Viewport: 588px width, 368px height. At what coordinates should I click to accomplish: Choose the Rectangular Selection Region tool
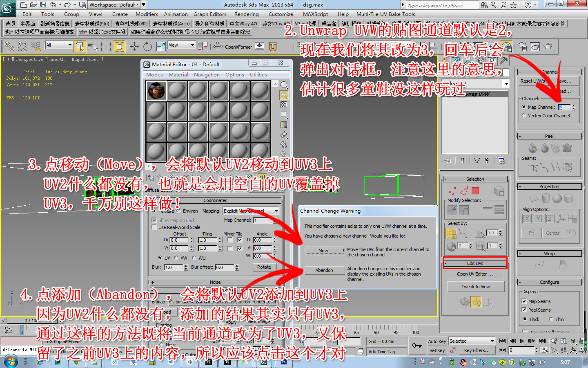tap(106, 47)
